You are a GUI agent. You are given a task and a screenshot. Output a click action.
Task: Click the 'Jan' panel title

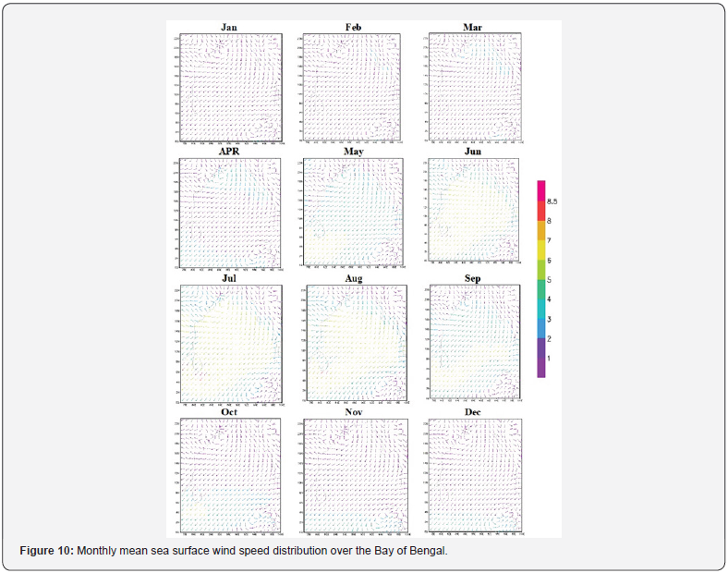[229, 28]
